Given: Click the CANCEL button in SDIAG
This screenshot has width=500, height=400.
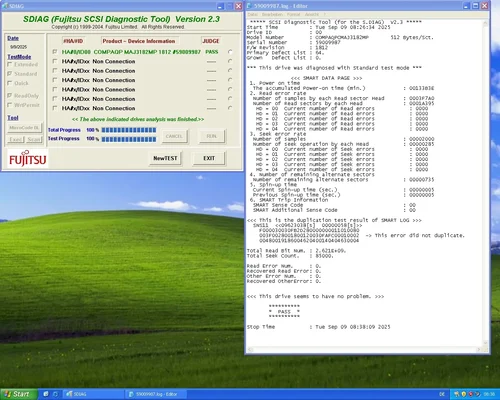Looking at the screenshot, I should pos(174,136).
